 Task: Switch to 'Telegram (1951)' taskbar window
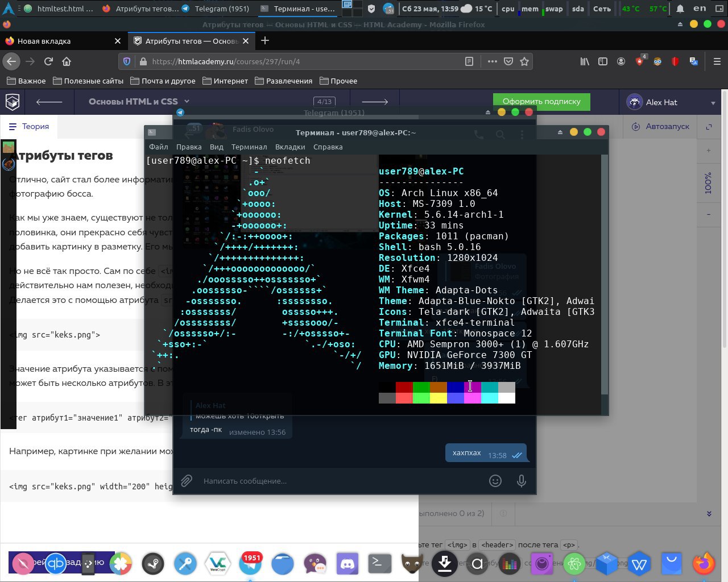pos(216,9)
